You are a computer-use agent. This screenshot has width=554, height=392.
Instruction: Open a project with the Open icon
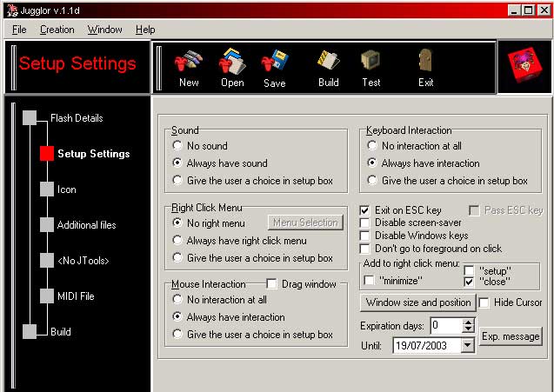pyautogui.click(x=231, y=61)
